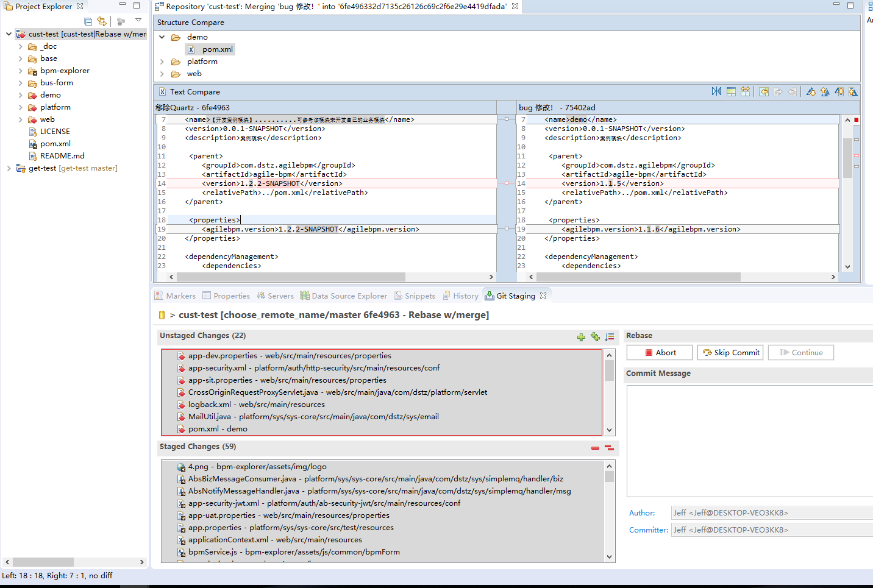Viewport: 873px width, 588px height.
Task: Collapse the cust-test project node
Action: coord(9,34)
